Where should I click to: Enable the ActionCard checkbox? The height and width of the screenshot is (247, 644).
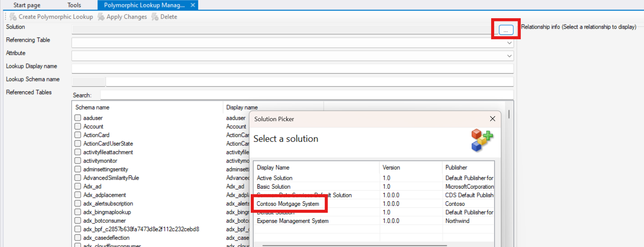point(78,135)
